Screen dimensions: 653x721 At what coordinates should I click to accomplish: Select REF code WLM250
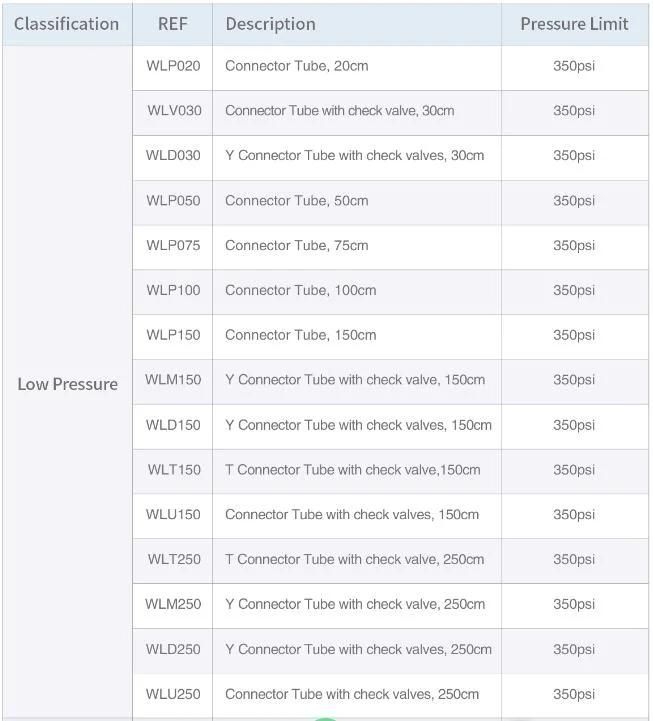(173, 604)
